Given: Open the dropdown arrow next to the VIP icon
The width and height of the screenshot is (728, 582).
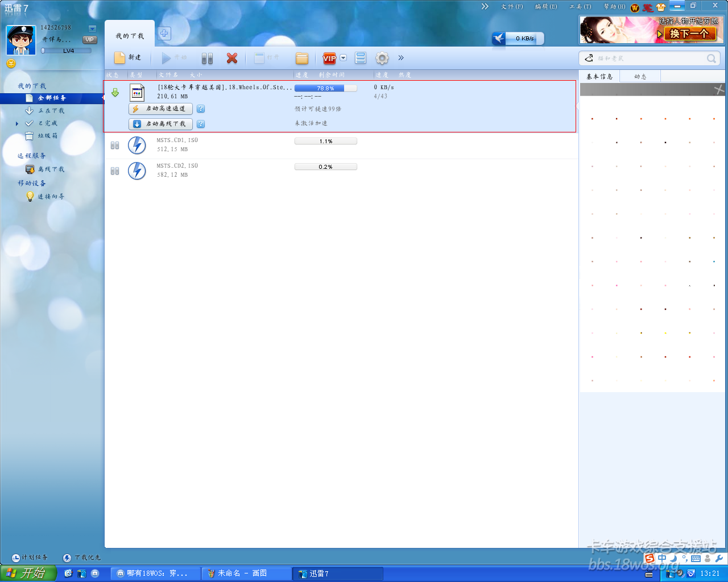Looking at the screenshot, I should tap(344, 58).
